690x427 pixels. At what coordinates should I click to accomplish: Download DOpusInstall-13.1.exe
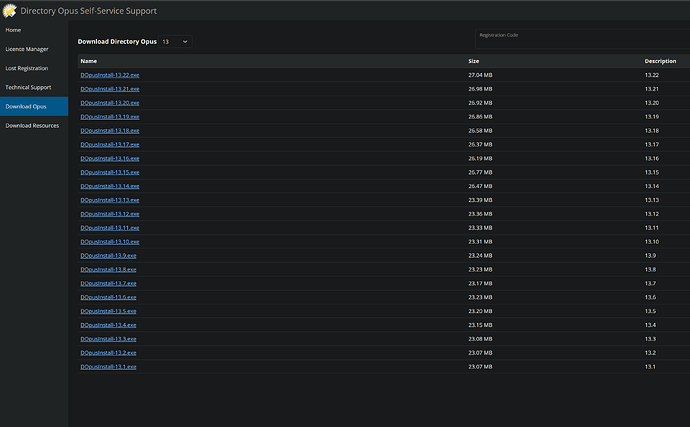[x=108, y=366]
